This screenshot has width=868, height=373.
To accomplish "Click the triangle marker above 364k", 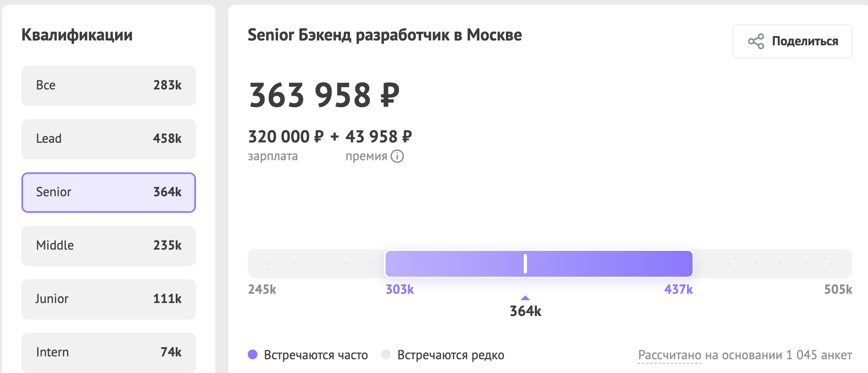I will 525,298.
